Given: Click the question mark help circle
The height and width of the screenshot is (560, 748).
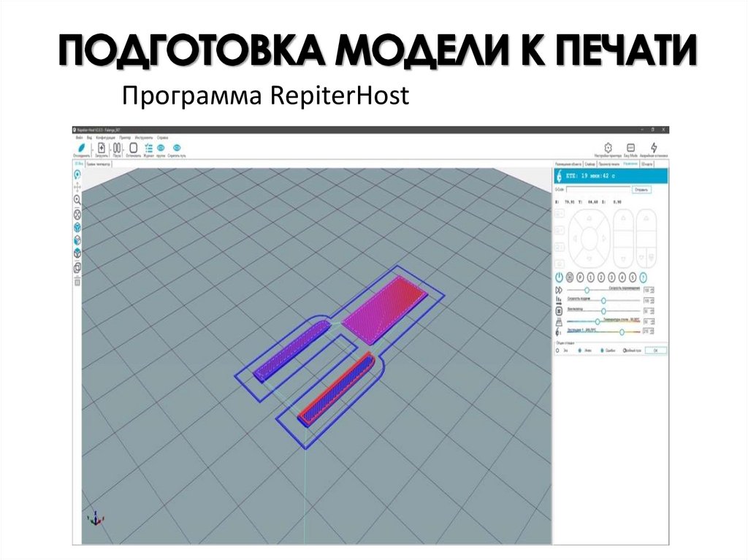Looking at the screenshot, I should tap(643, 277).
